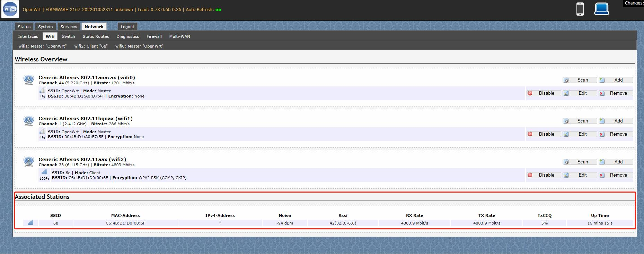
Task: Click the IPv4-Address "?" cell
Action: pos(220,223)
